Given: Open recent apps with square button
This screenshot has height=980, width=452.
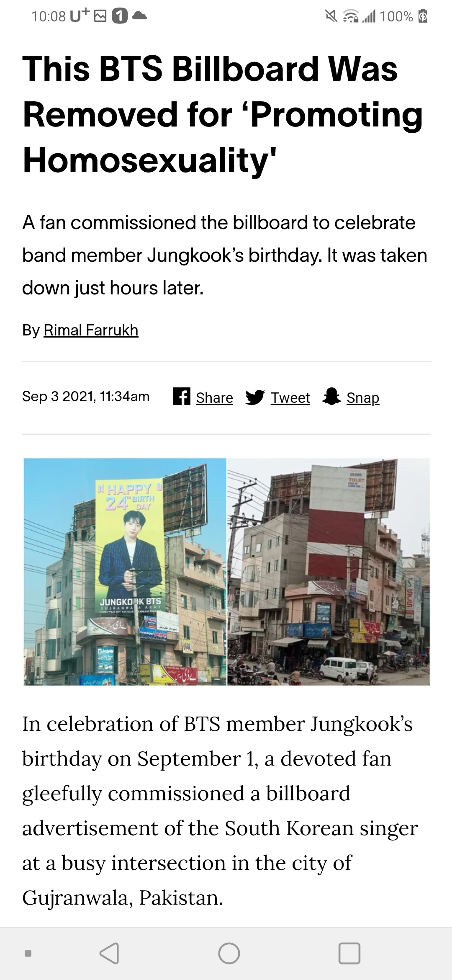Looking at the screenshot, I should [x=349, y=953].
